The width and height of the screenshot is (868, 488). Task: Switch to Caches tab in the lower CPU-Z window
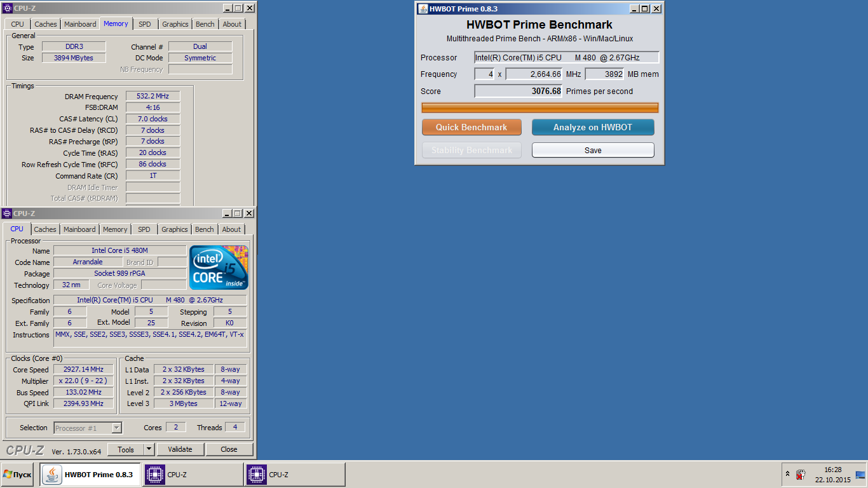tap(45, 229)
